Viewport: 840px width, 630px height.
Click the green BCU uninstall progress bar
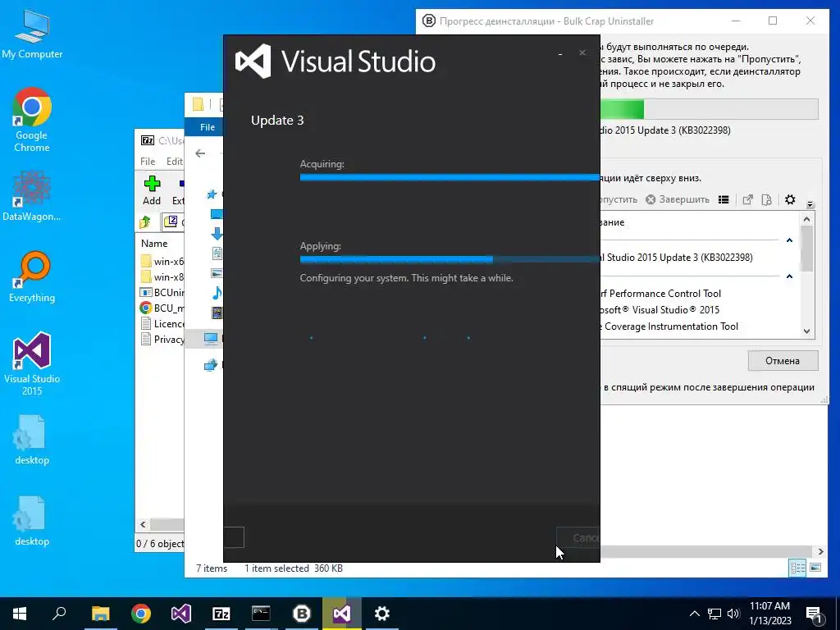click(x=710, y=109)
